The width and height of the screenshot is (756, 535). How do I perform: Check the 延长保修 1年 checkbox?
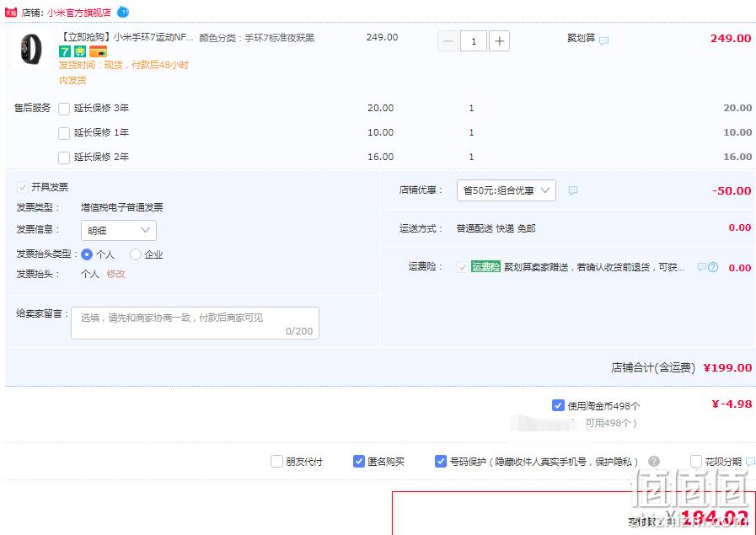tap(64, 133)
